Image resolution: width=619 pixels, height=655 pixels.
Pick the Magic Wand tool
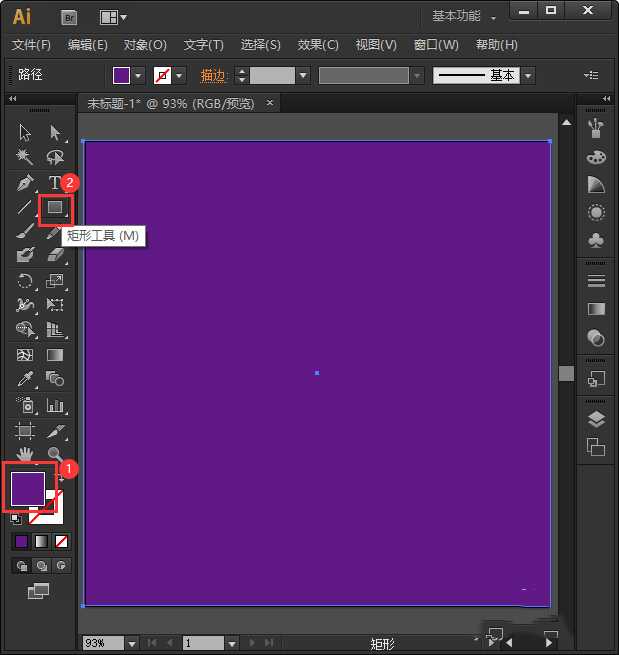coord(25,157)
